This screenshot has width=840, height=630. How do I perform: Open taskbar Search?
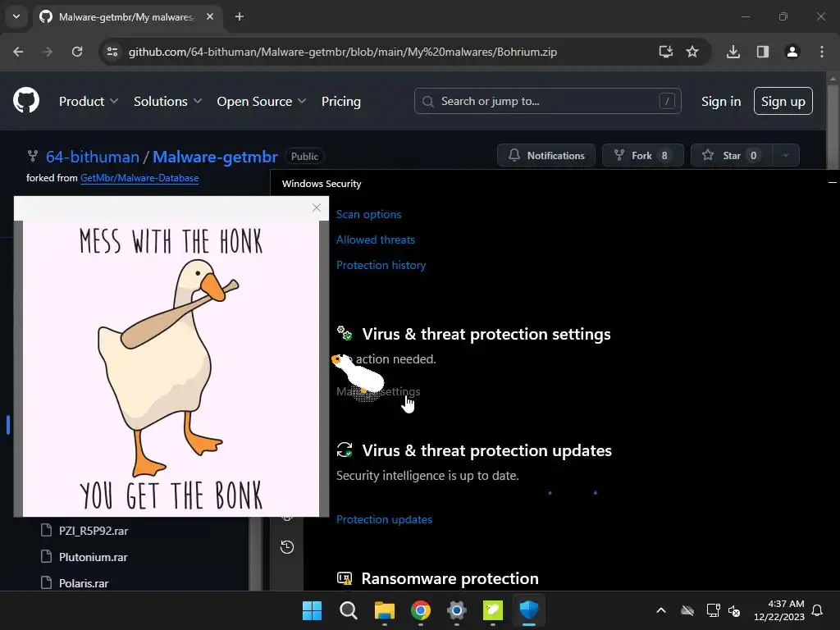tap(348, 610)
